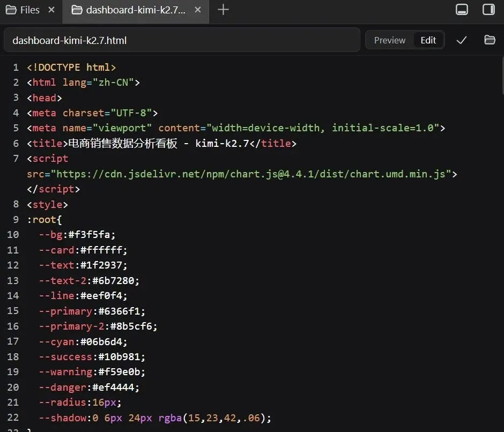Click the --bg:#f3f5fa; declaration
504x432 pixels.
click(77, 235)
